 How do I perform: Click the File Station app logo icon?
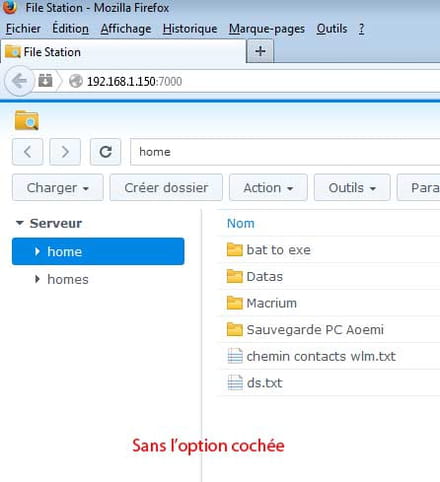27,120
